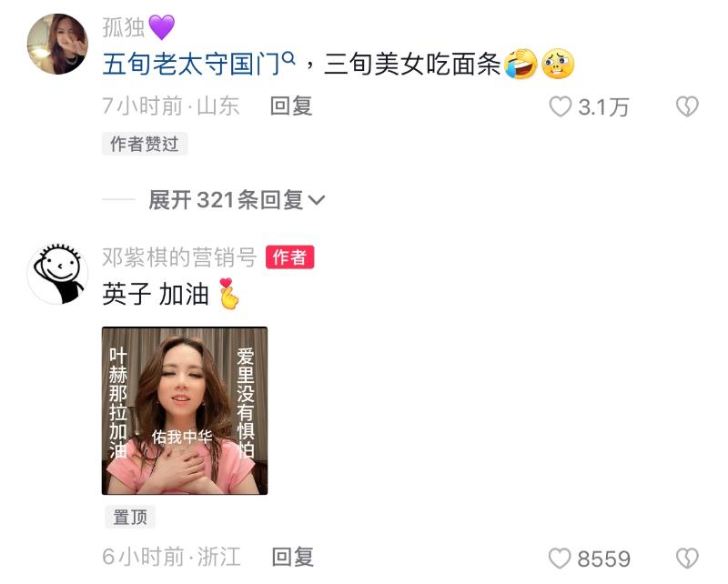Tap the 置顶 pinned tag
The height and width of the screenshot is (584, 728).
[x=130, y=517]
